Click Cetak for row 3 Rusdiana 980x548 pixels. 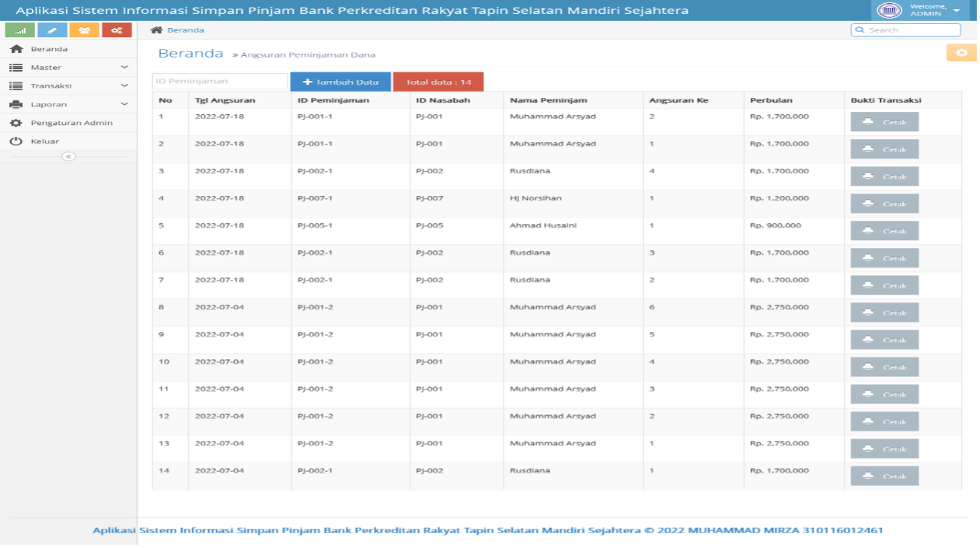point(884,176)
